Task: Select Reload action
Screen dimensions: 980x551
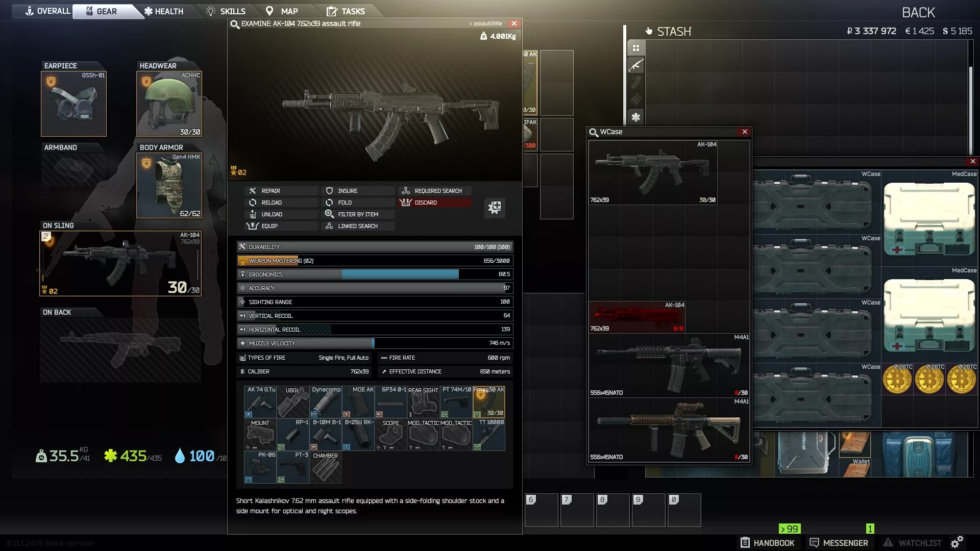Action: pos(282,202)
